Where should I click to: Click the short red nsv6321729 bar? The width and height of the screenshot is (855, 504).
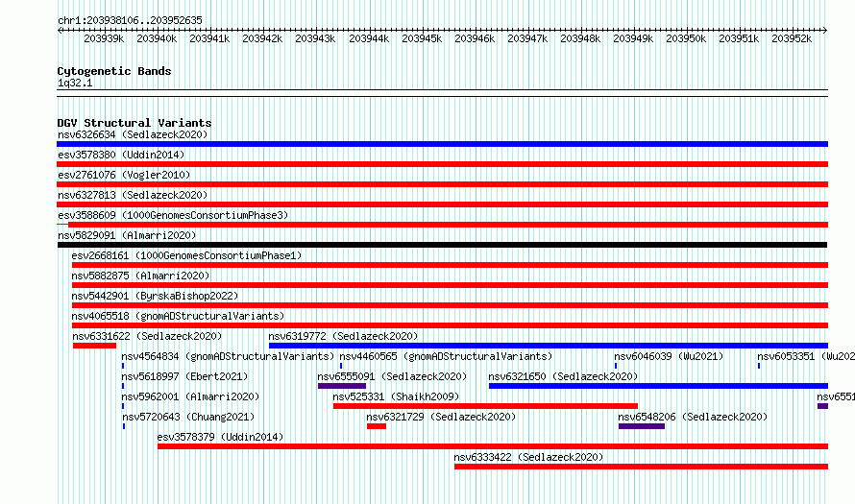coord(377,426)
